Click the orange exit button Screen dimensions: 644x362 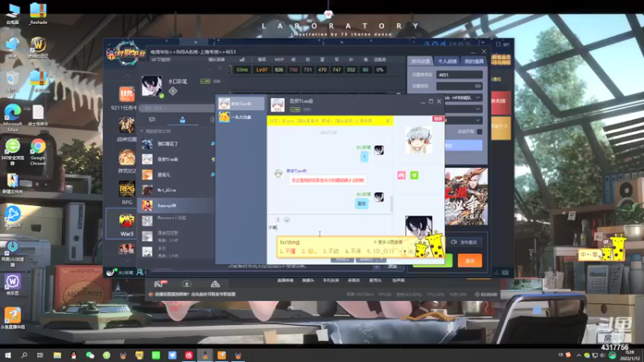469,261
